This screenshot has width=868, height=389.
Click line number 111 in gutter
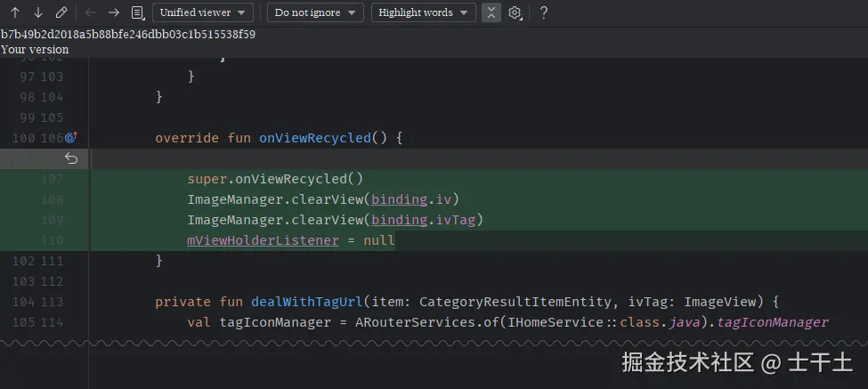pos(52,261)
